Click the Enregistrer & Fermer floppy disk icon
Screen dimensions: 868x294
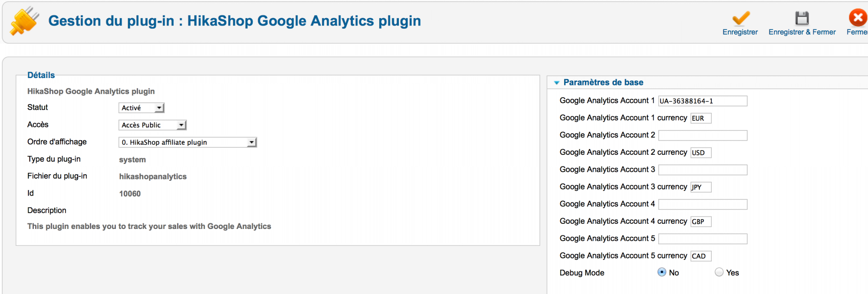[x=802, y=18]
